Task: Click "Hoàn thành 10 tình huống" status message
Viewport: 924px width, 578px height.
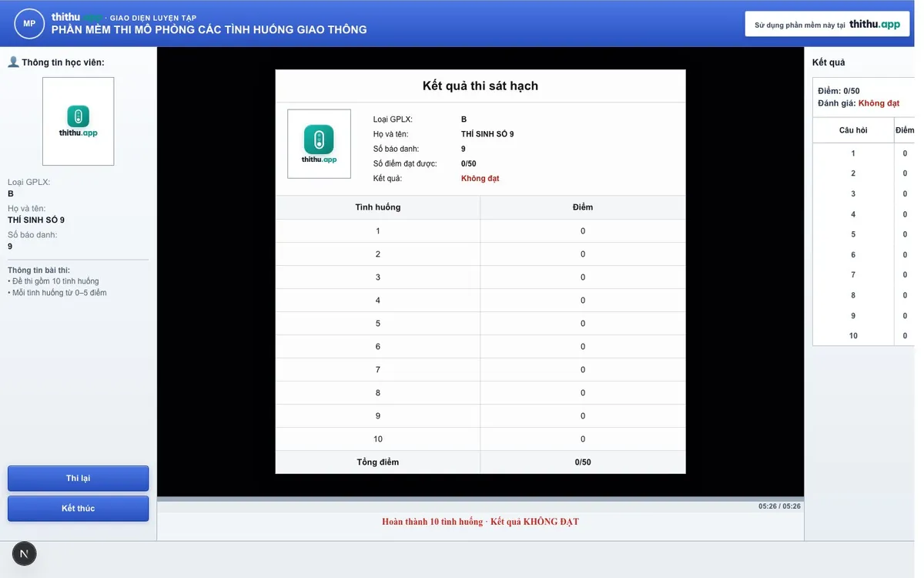Action: tap(432, 522)
